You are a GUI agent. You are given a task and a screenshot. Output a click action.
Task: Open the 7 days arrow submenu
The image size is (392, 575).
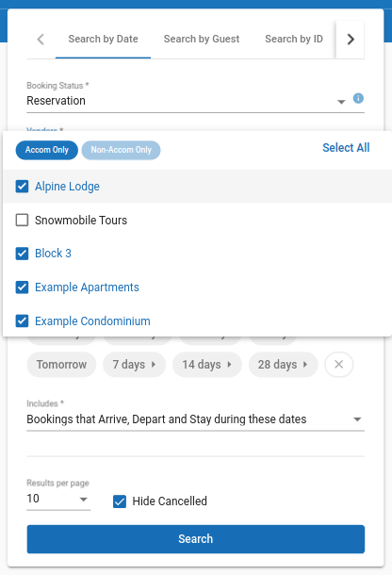tap(154, 365)
